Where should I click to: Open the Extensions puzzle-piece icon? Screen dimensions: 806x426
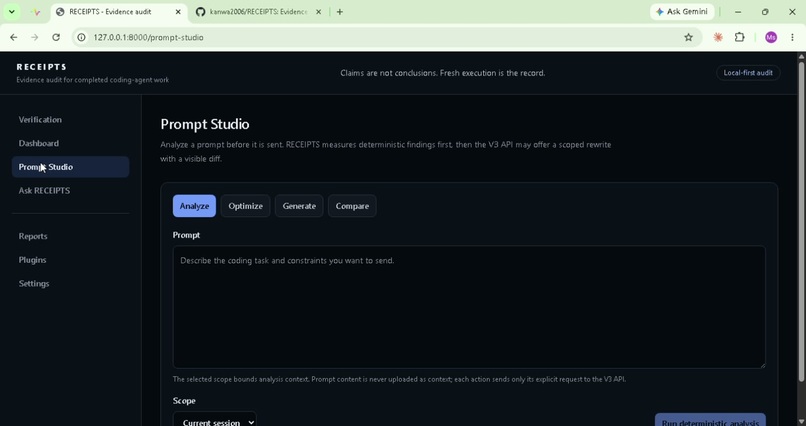tap(739, 37)
